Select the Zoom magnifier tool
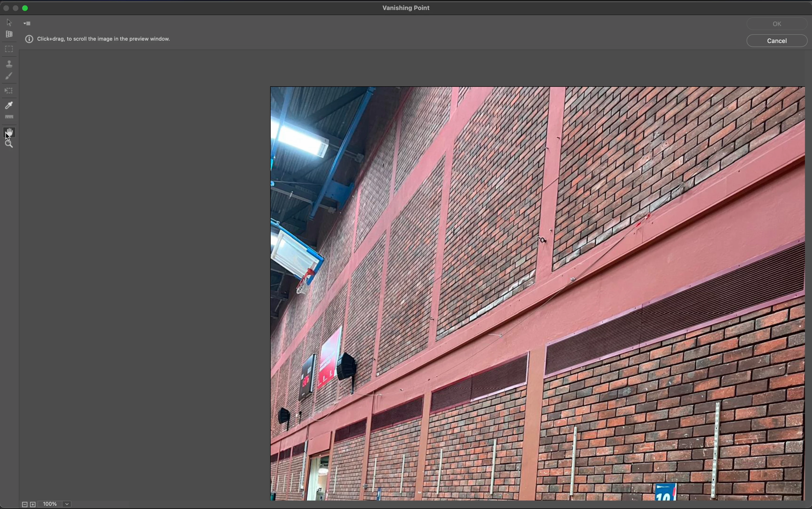The height and width of the screenshot is (509, 812). (9, 144)
